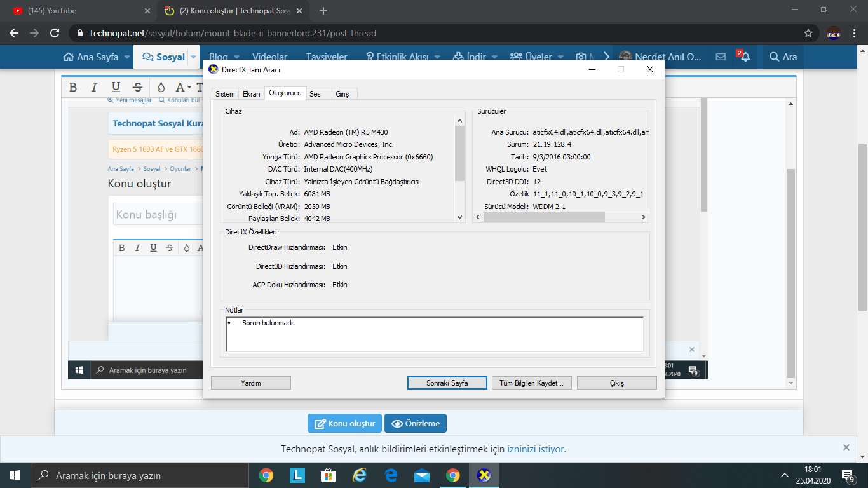Show more navigation items with chevron
Screen dimensions: 868x488
[x=606, y=57]
